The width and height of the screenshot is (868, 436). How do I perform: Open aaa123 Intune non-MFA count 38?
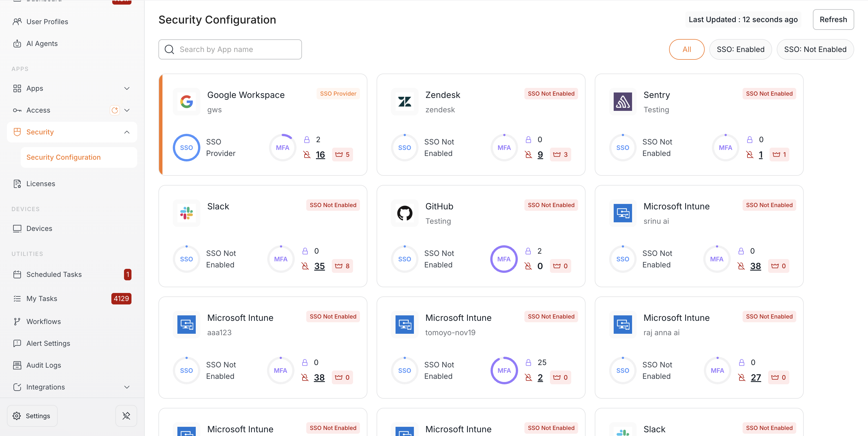coord(319,378)
